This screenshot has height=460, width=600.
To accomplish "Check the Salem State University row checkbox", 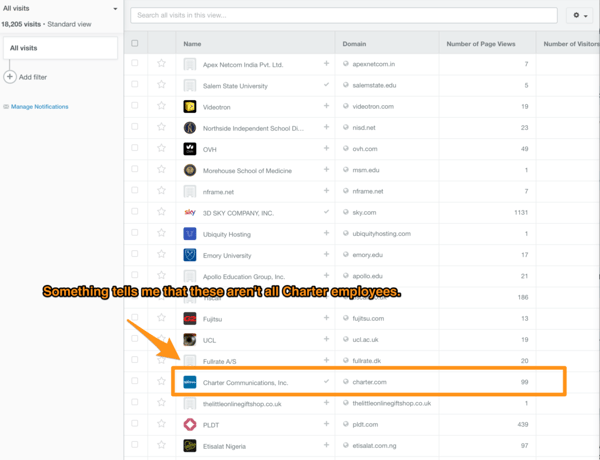I will [x=135, y=84].
